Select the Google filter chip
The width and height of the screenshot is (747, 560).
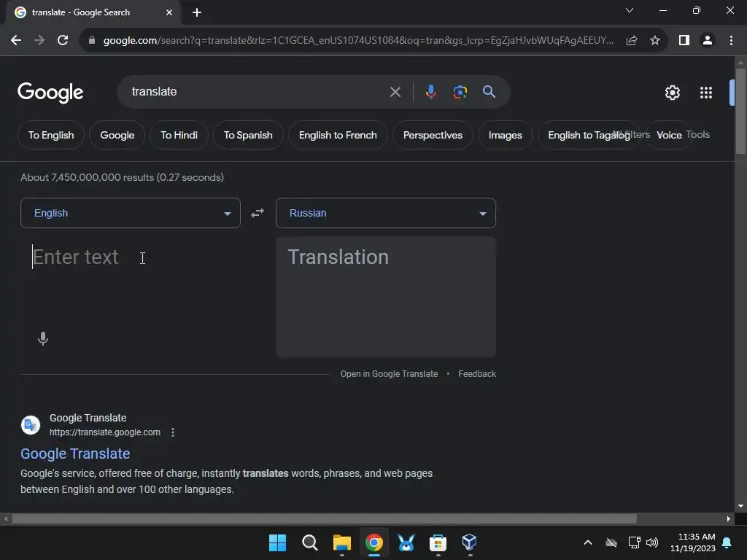(x=117, y=135)
